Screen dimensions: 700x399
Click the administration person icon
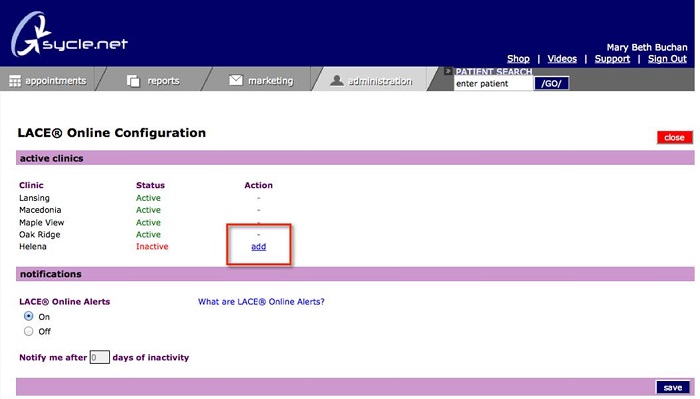click(337, 80)
